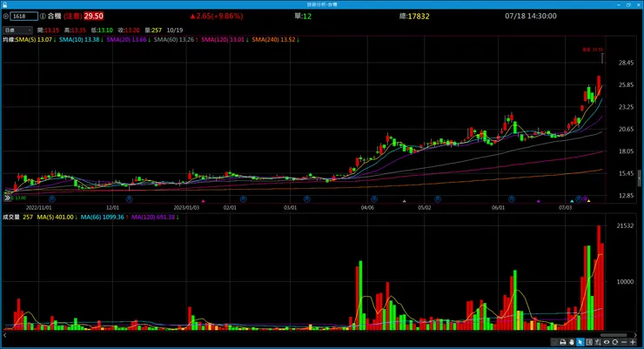The height and width of the screenshot is (349, 644).
Task: Toggle the eye visibility icon
Action: click(607, 342)
